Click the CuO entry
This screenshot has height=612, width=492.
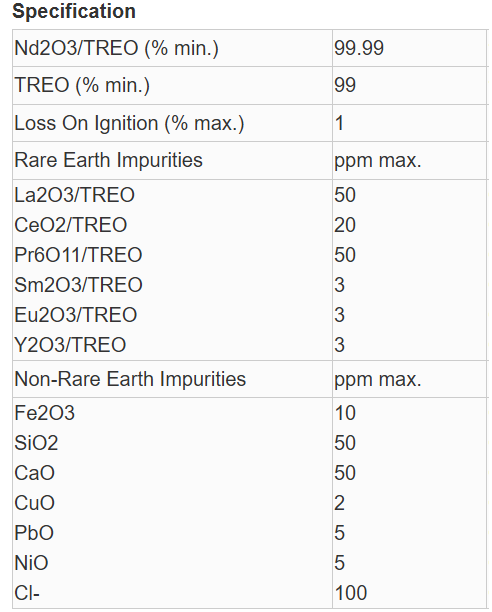click(34, 503)
